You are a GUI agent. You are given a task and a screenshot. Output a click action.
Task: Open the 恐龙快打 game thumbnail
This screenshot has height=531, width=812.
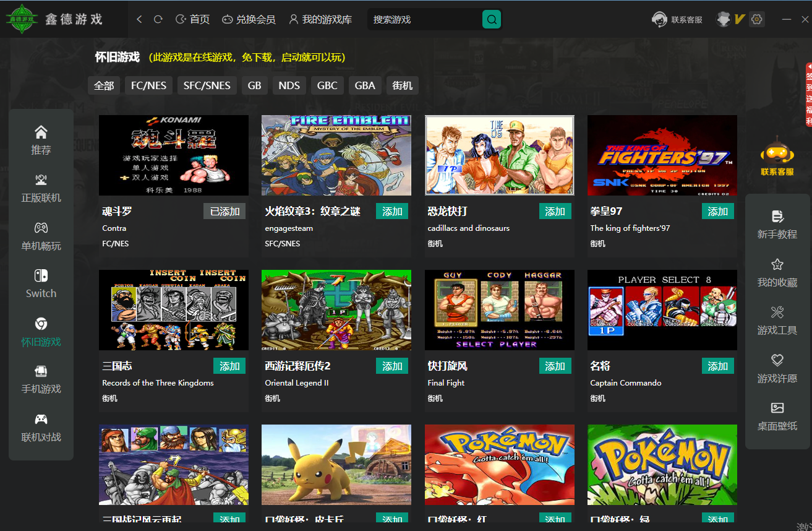[x=500, y=155]
